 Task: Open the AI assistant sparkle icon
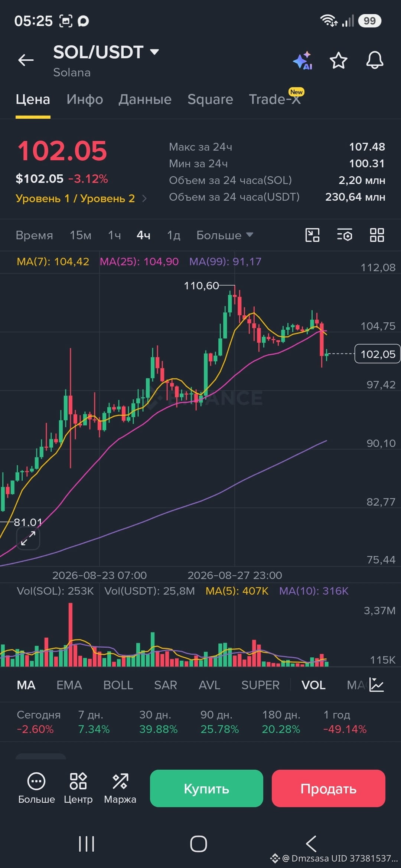point(303,60)
